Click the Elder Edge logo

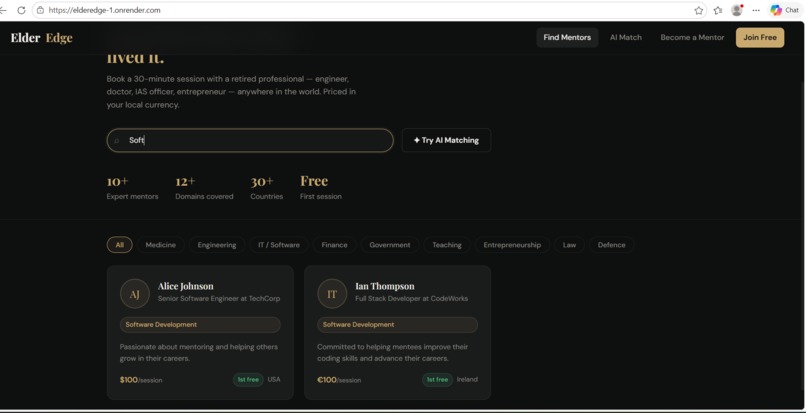click(42, 38)
